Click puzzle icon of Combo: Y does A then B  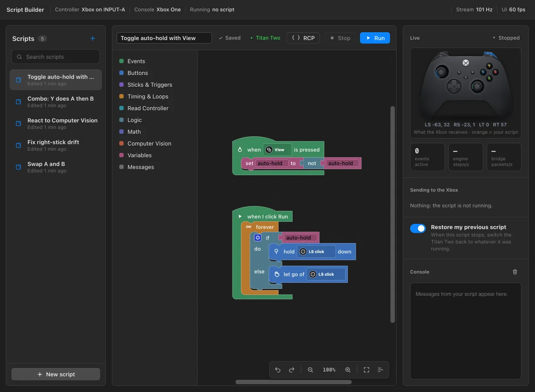pos(18,101)
